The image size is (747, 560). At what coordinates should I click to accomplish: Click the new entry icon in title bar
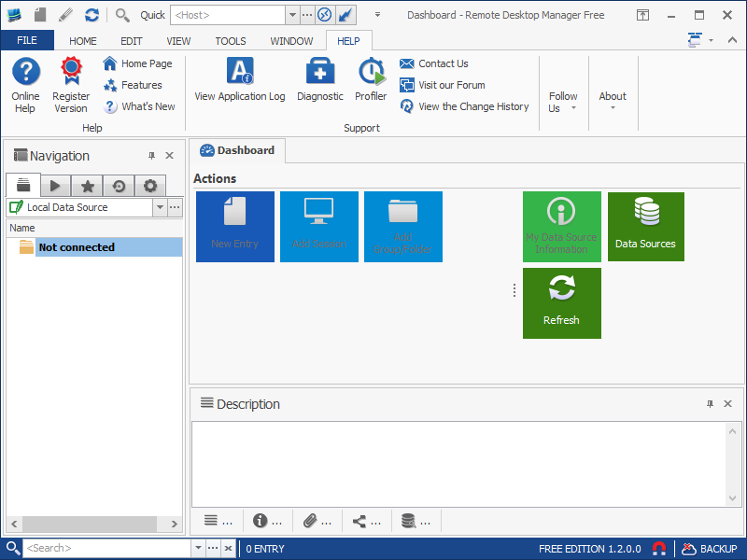point(40,15)
